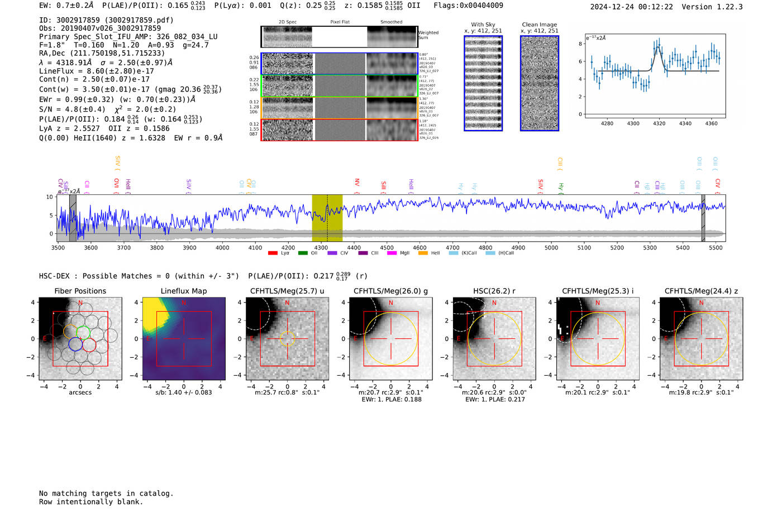Click the blue fiber circle in Fiber Positions
This screenshot has height=532, width=782.
pyautogui.click(x=75, y=344)
